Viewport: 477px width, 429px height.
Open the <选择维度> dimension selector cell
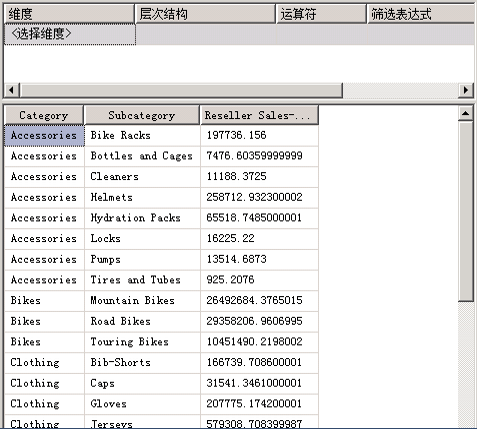(x=70, y=34)
